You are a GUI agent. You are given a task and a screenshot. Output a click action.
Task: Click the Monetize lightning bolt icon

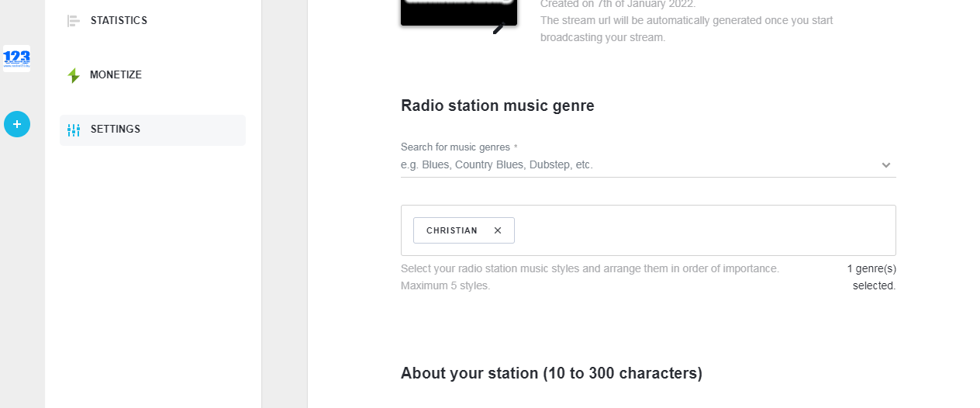coord(74,75)
